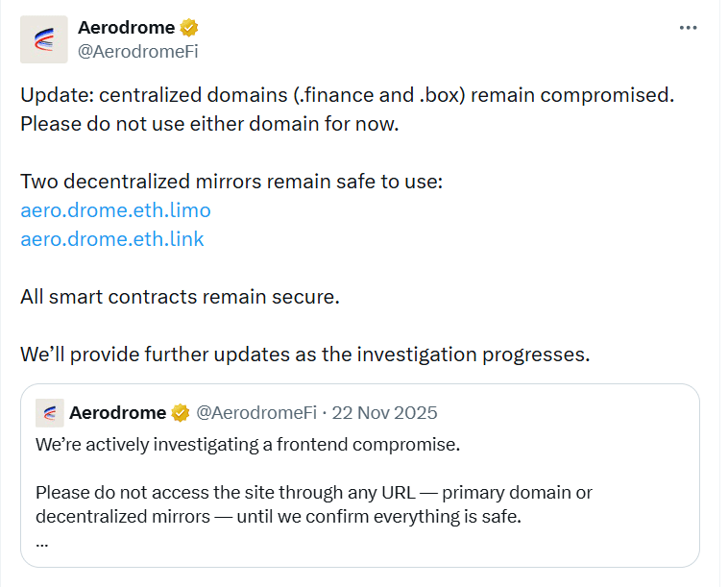Click the 'All smart contracts remain secure' sentence
This screenshot has height=587, width=728.
180,296
